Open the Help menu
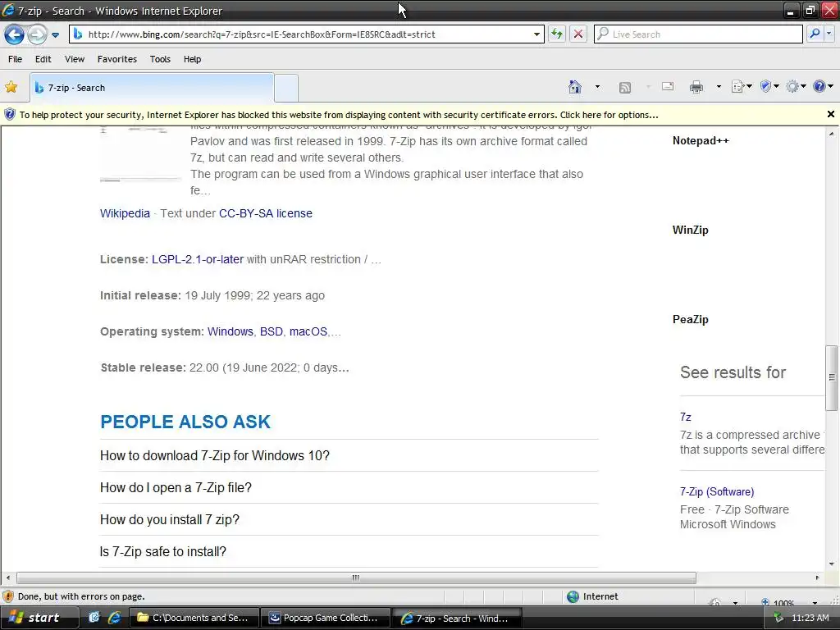The height and width of the screenshot is (630, 840). pos(192,59)
